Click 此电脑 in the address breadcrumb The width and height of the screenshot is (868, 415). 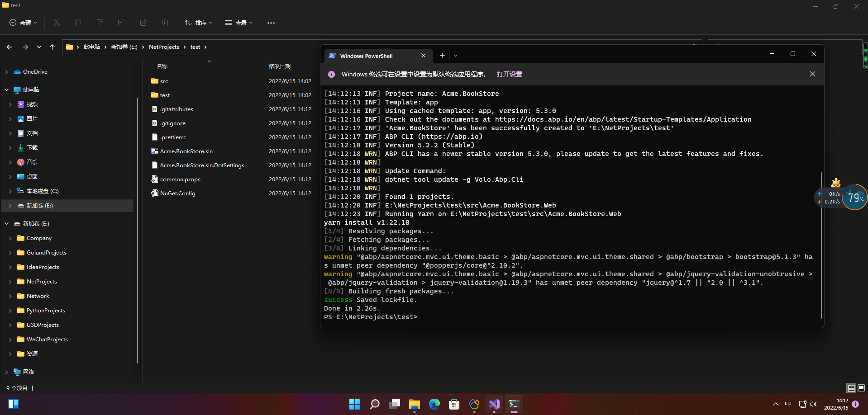[x=92, y=47]
